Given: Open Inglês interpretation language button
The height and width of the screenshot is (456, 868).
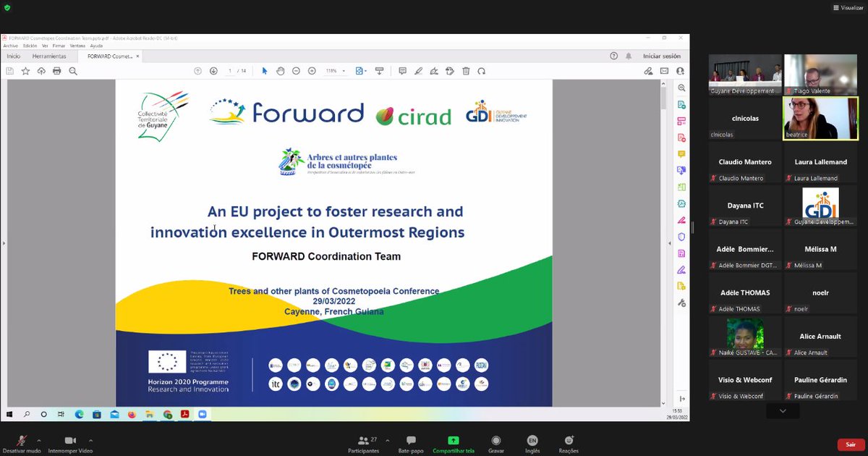Looking at the screenshot, I should click(532, 443).
